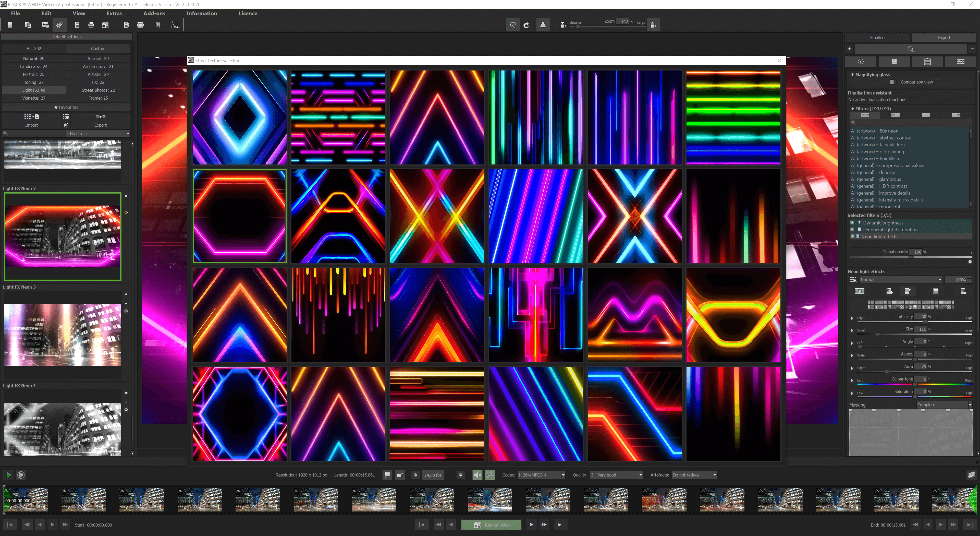This screenshot has width=980, height=536.
Task: Toggle the Neon light effects filter checkbox
Action: (852, 236)
